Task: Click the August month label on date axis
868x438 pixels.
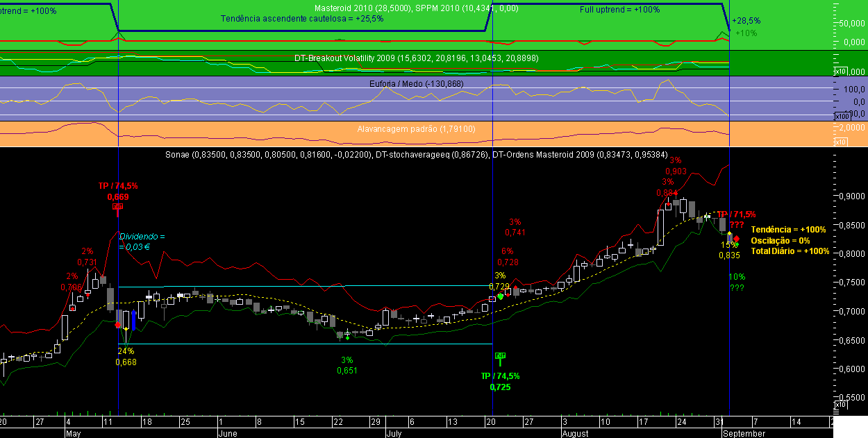Action: tap(575, 433)
